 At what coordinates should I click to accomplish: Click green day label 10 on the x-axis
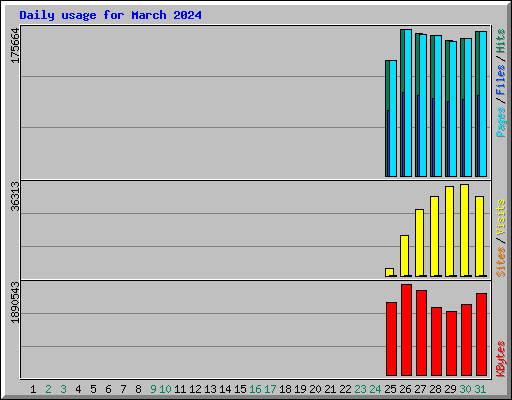click(165, 389)
